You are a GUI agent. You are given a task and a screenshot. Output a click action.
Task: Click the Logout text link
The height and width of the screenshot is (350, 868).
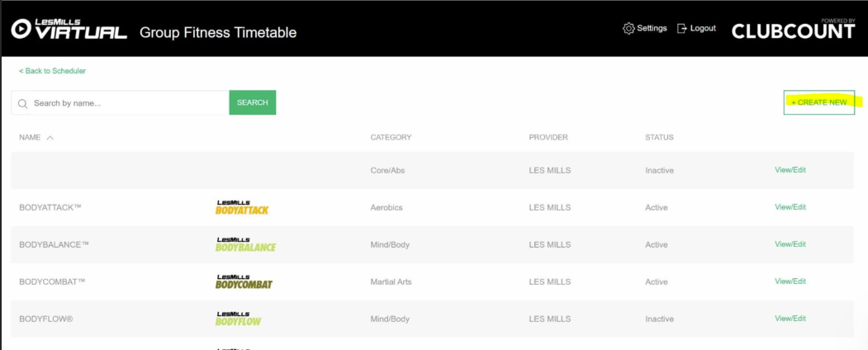pos(703,28)
